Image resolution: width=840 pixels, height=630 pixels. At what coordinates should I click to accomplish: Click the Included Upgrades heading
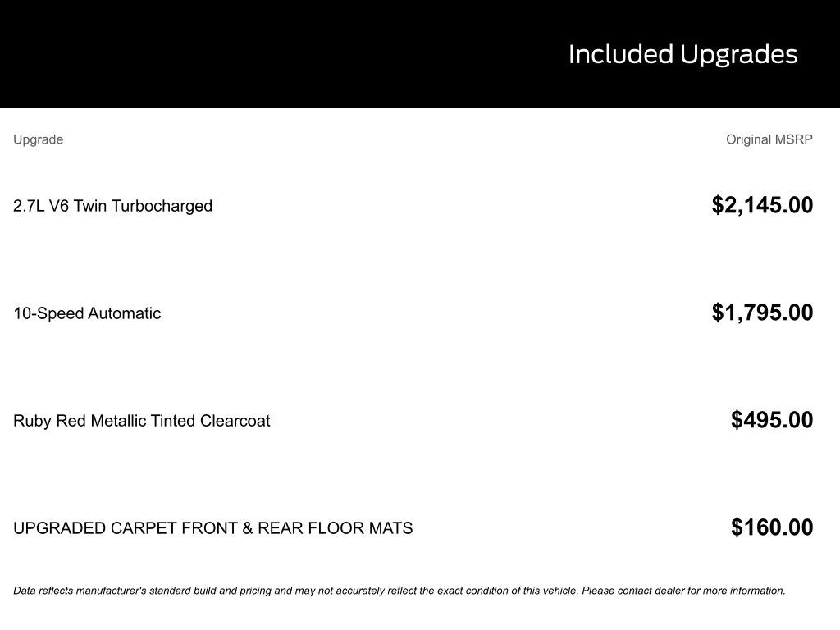(682, 54)
